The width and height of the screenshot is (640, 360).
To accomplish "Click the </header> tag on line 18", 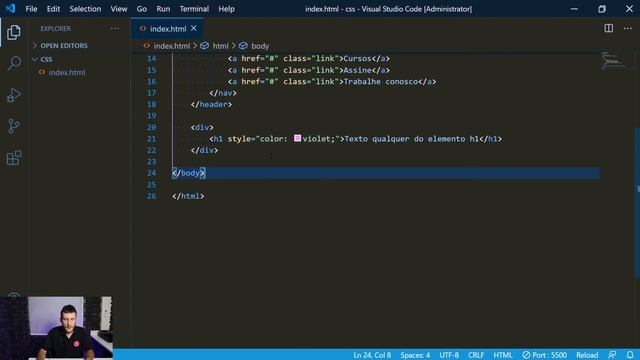I will click(x=211, y=104).
